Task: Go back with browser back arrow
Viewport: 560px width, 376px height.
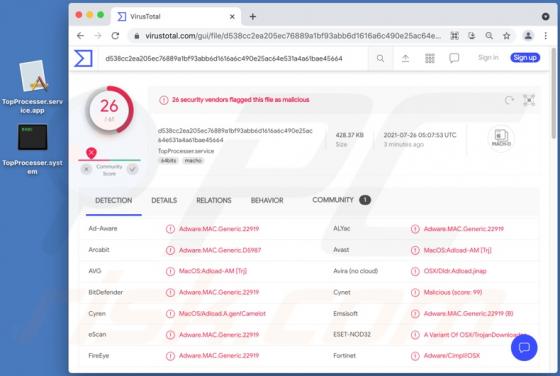Action: pos(80,36)
